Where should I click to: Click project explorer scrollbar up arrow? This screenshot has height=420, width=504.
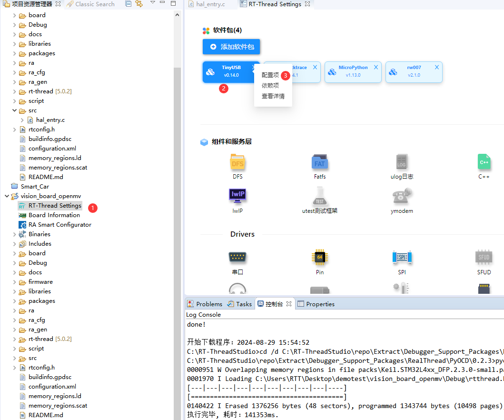point(177,15)
